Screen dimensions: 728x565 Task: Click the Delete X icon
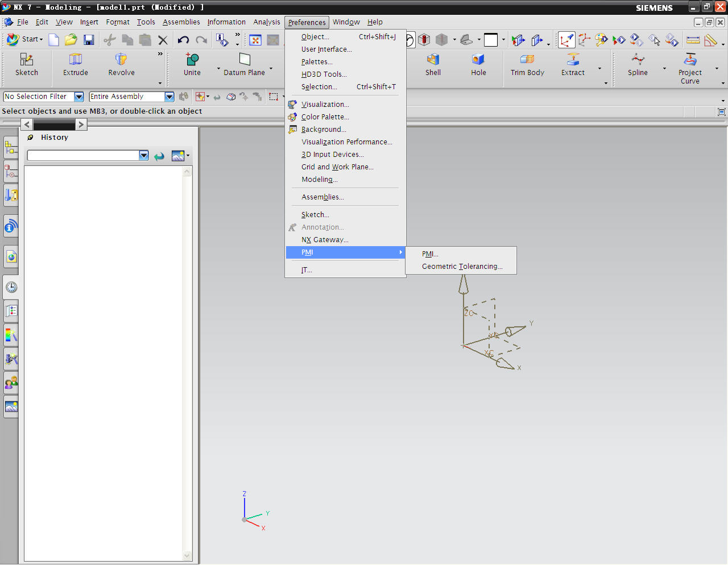point(163,40)
